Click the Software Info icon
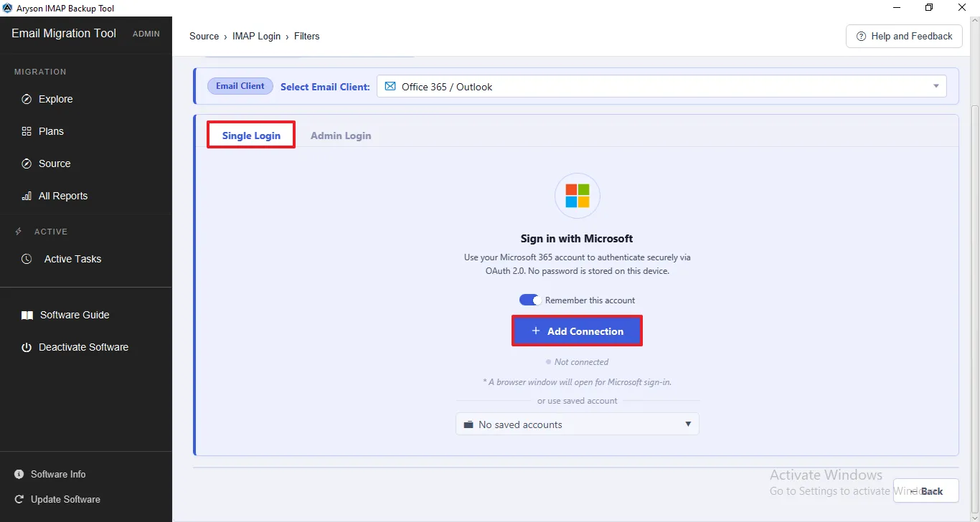The height and width of the screenshot is (522, 980). 19,474
